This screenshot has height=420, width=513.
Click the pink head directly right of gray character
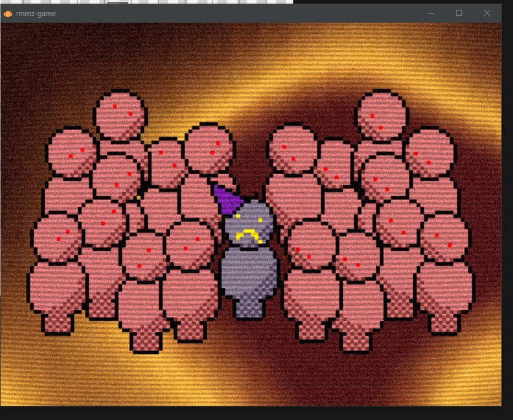point(311,246)
